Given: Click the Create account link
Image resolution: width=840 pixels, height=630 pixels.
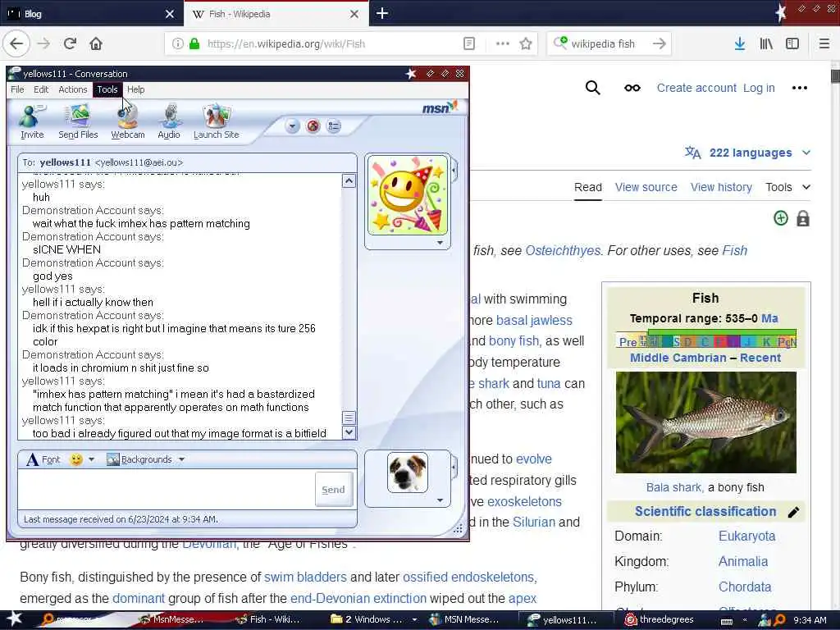Looking at the screenshot, I should pyautogui.click(x=696, y=88).
